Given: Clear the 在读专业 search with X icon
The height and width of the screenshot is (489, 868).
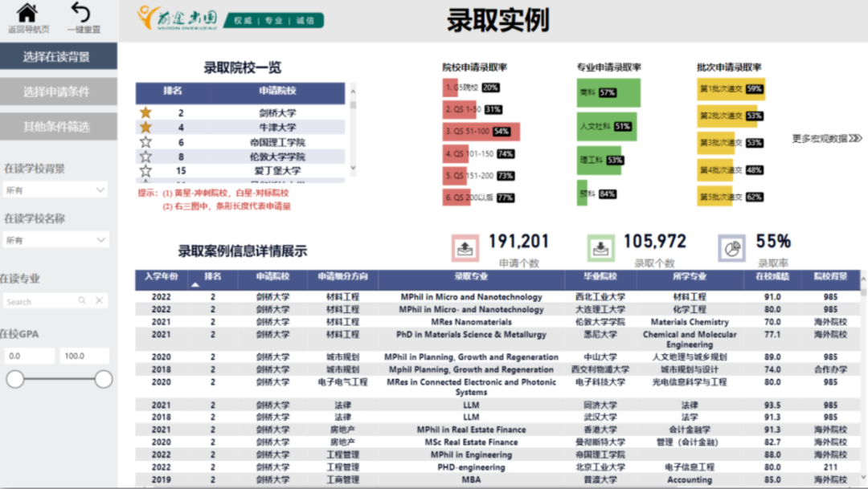Looking at the screenshot, I should tap(99, 301).
